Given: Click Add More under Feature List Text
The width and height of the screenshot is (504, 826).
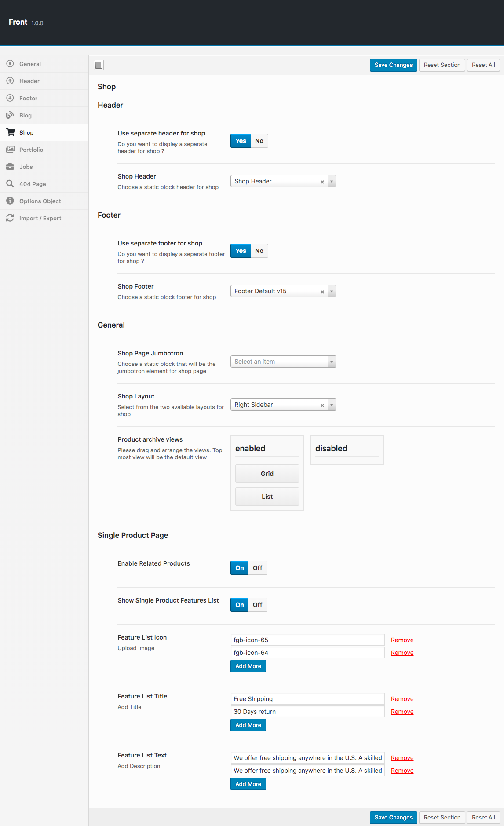Looking at the screenshot, I should tap(248, 784).
